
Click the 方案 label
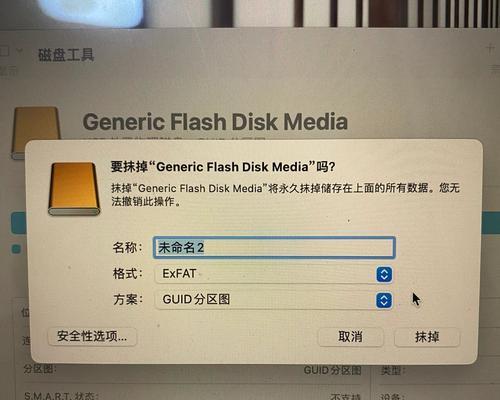tap(128, 299)
